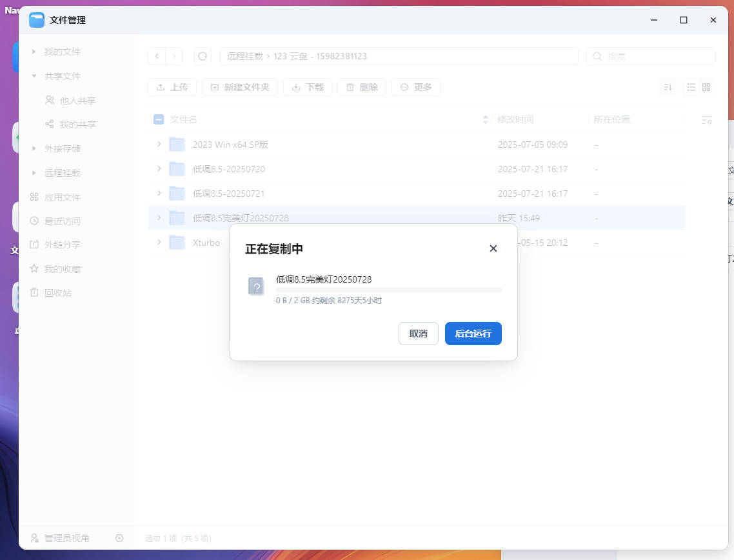Open 最近访问 in sidebar

(x=63, y=221)
